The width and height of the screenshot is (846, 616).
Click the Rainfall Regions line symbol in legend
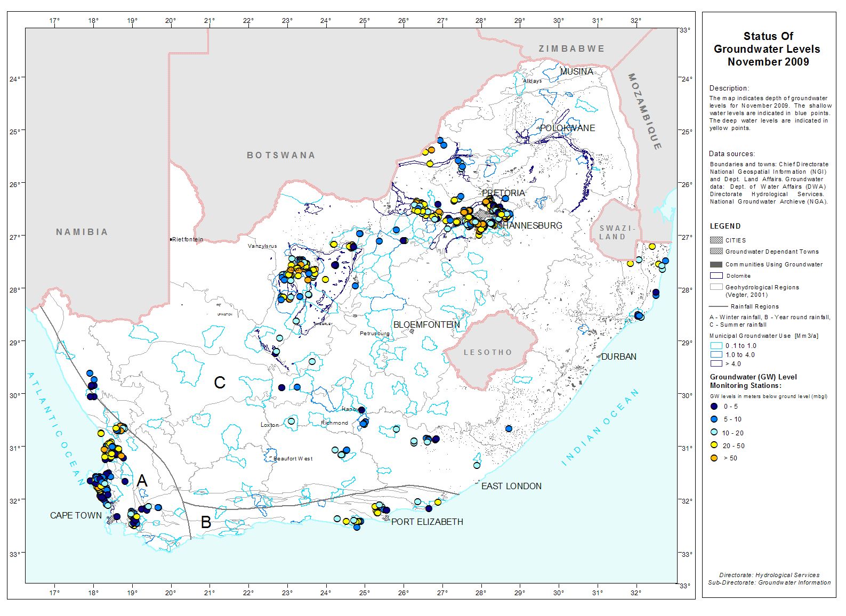tap(718, 306)
